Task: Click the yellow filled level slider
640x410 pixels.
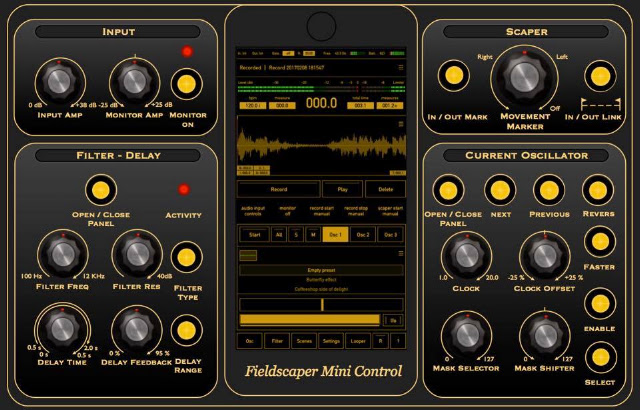Action: 310,320
